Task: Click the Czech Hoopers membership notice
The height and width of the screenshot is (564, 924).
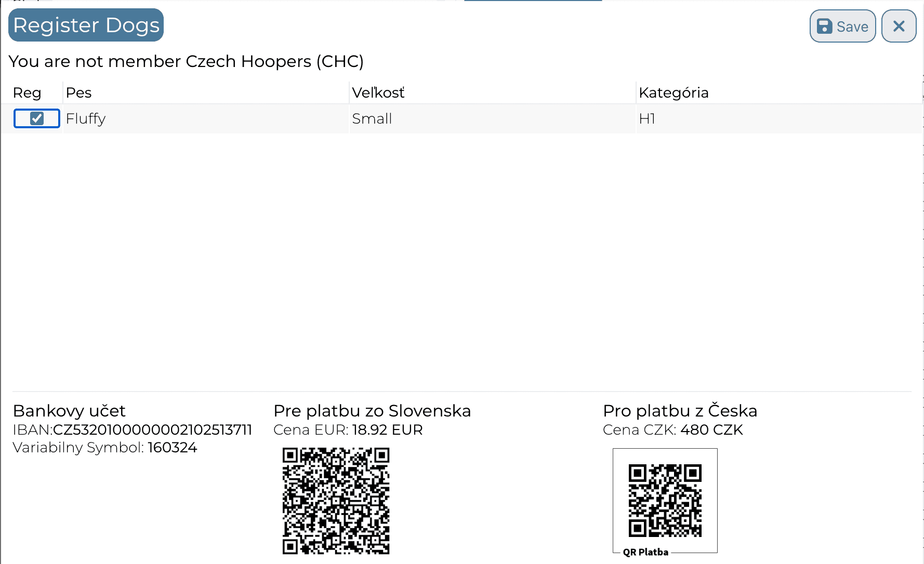Action: click(186, 61)
